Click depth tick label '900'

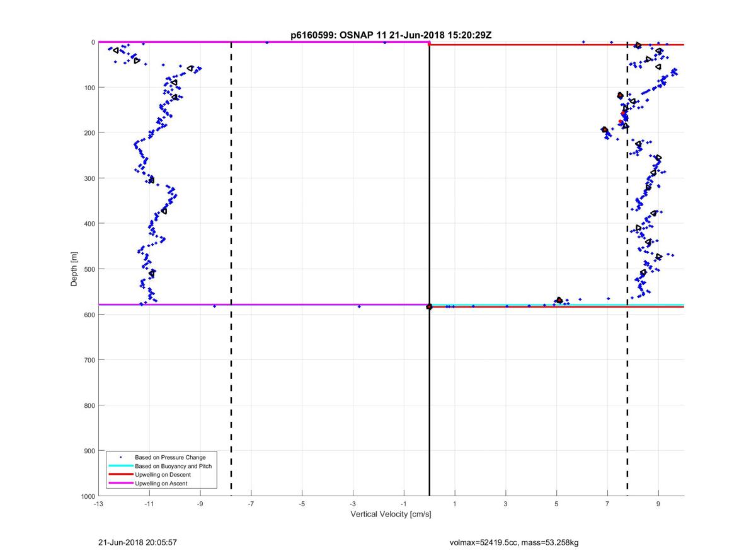pos(89,451)
